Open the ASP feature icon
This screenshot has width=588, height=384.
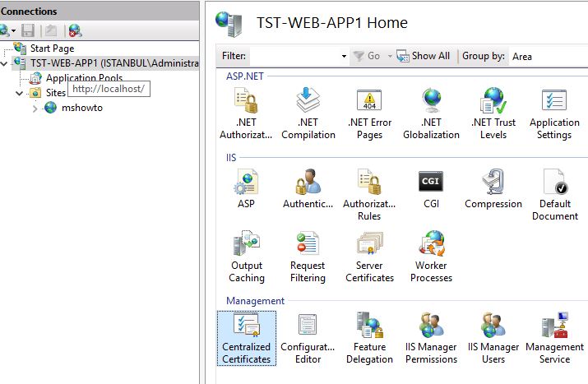246,188
